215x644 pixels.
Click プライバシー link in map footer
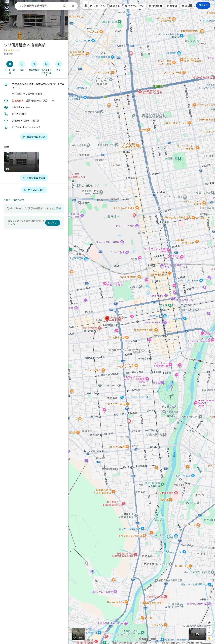tap(154, 643)
